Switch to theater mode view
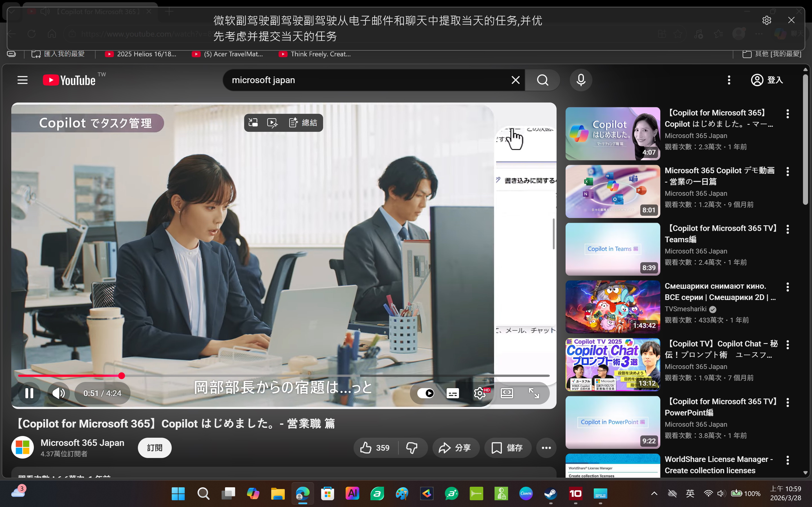The height and width of the screenshot is (507, 812). pyautogui.click(x=507, y=393)
